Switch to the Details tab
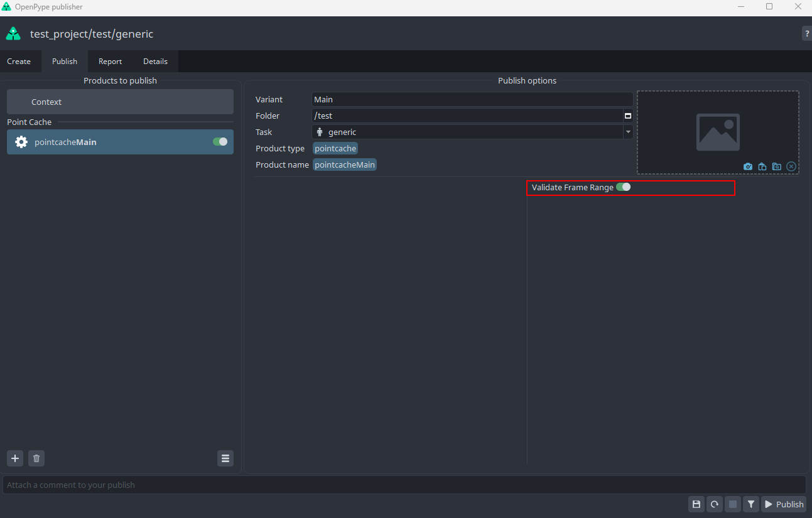Image resolution: width=812 pixels, height=518 pixels. [x=155, y=62]
